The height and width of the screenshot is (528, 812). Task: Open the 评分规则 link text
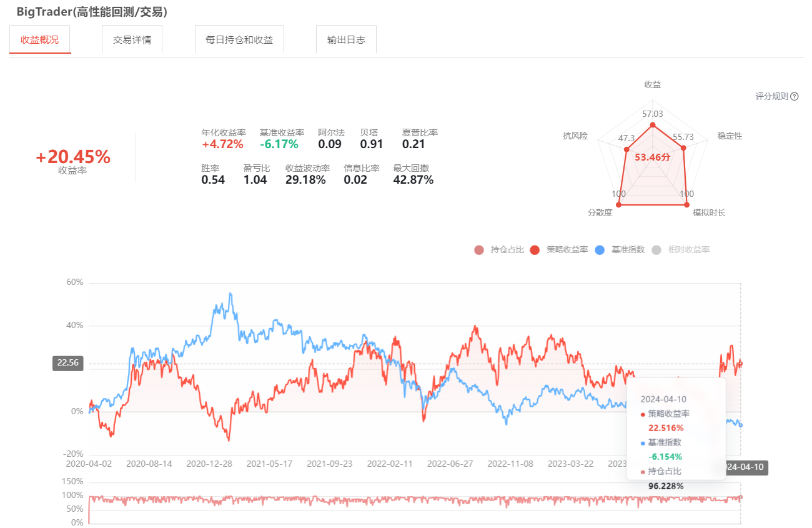(x=772, y=97)
